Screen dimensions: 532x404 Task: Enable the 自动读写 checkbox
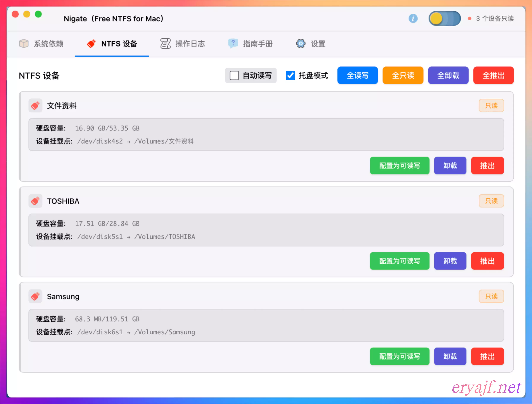click(x=234, y=75)
